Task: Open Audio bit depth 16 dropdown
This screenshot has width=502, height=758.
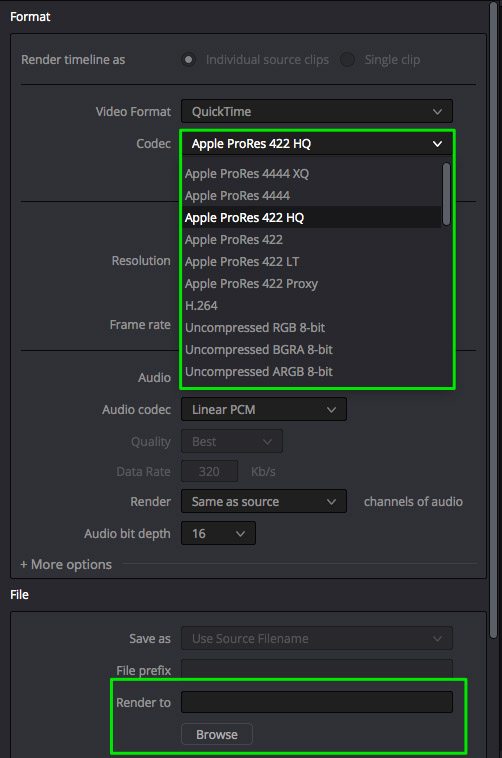Action: tap(218, 534)
